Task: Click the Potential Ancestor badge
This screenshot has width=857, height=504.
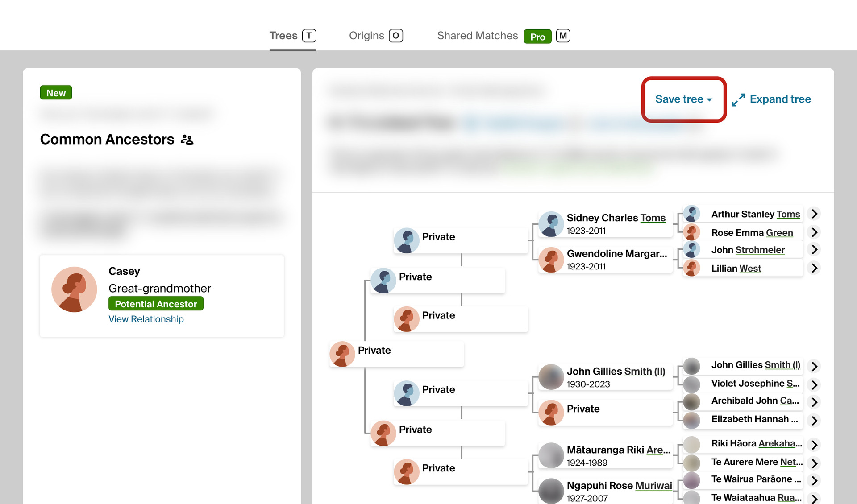Action: point(156,304)
